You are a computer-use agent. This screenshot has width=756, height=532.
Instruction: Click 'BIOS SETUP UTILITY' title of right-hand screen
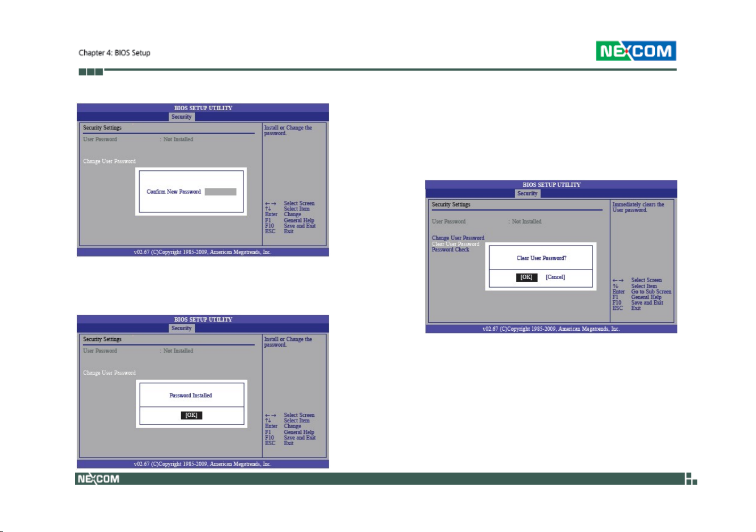coord(551,185)
